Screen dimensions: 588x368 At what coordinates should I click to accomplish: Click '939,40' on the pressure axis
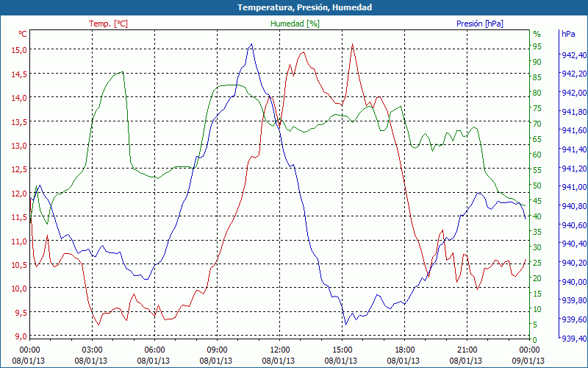pos(574,339)
